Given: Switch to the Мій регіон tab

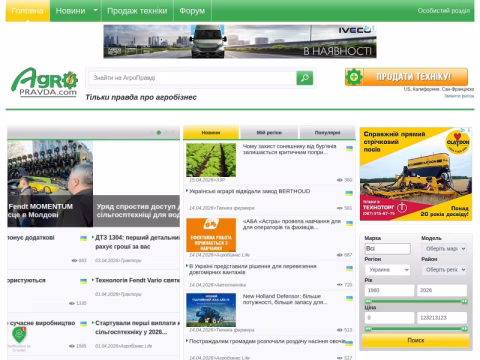Looking at the screenshot, I should tap(269, 132).
